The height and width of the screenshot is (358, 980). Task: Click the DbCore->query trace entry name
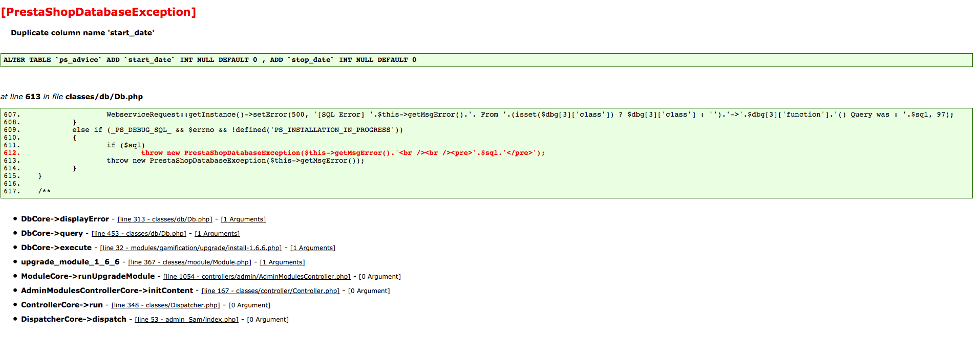pos(52,233)
